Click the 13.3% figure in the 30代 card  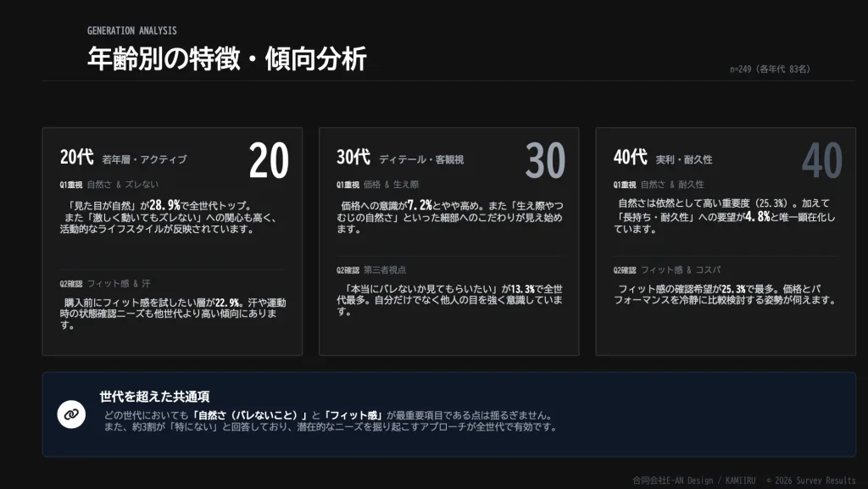[525, 288]
